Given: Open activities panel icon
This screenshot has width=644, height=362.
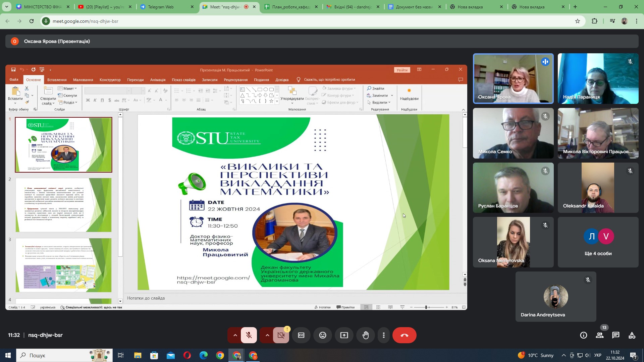Looking at the screenshot, I should 632,335.
